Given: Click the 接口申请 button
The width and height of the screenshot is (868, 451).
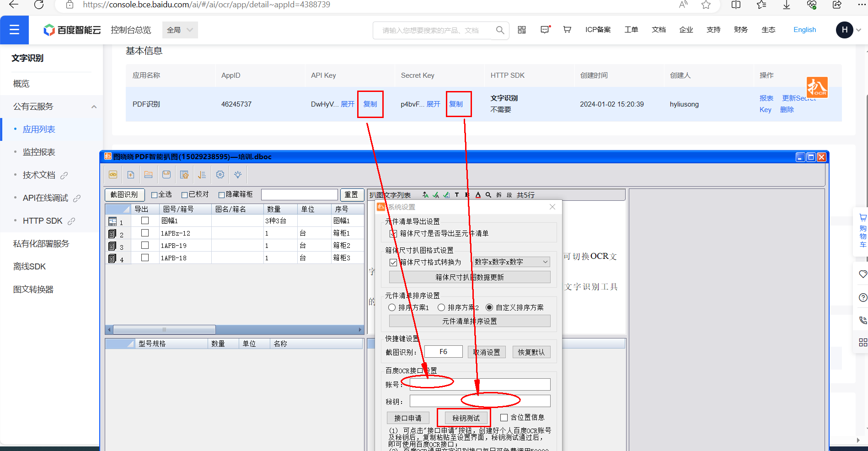Looking at the screenshot, I should pos(408,418).
